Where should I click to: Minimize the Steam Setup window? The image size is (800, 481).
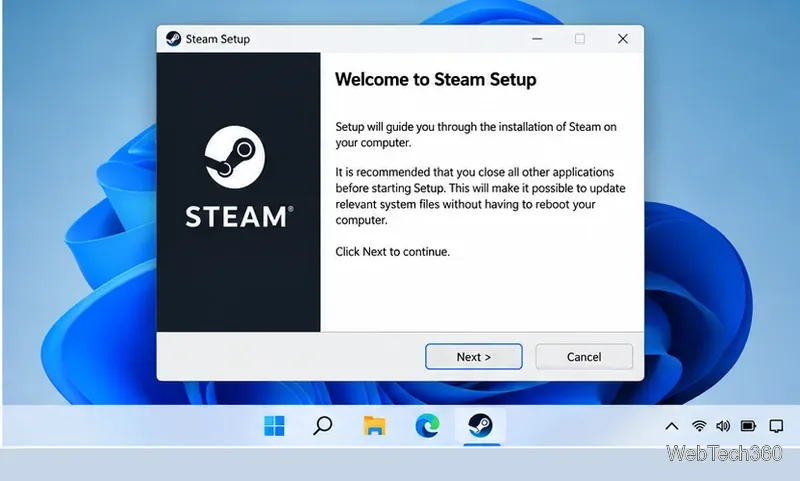[x=537, y=39]
